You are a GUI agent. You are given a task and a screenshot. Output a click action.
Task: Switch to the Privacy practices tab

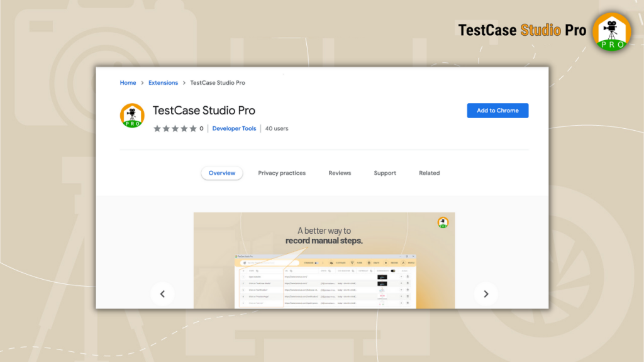coord(282,173)
